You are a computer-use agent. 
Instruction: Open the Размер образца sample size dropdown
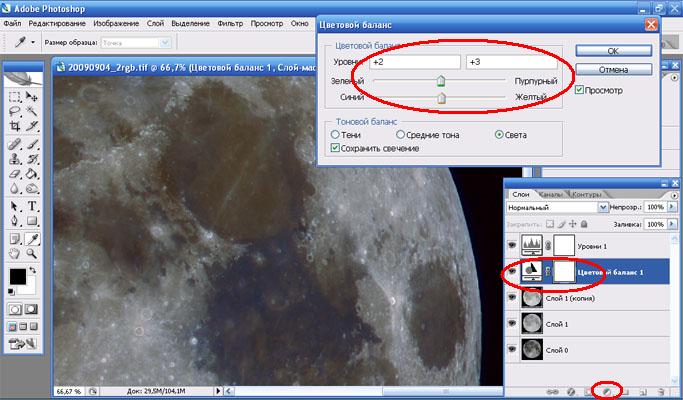[165, 43]
